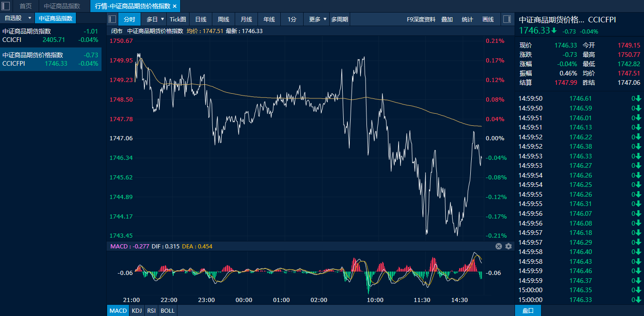The image size is (644, 316).
Task: Click the 叠加 overlay button
Action: coord(447,19)
